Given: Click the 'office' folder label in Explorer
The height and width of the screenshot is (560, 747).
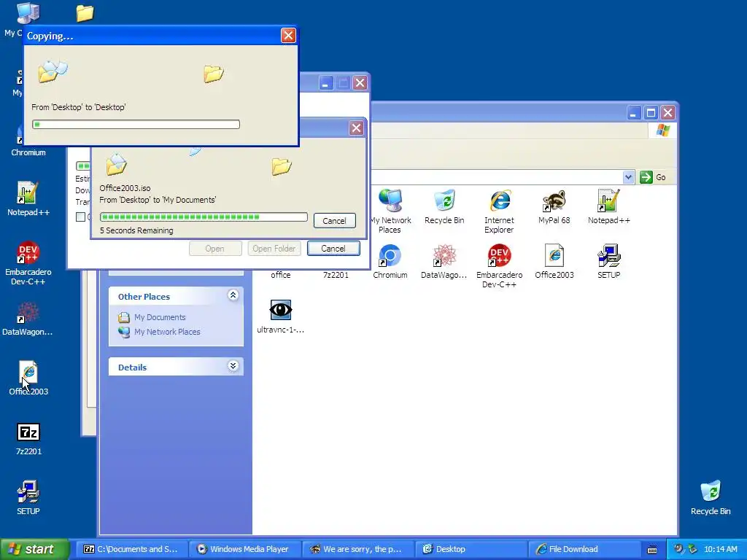Looking at the screenshot, I should 281,275.
